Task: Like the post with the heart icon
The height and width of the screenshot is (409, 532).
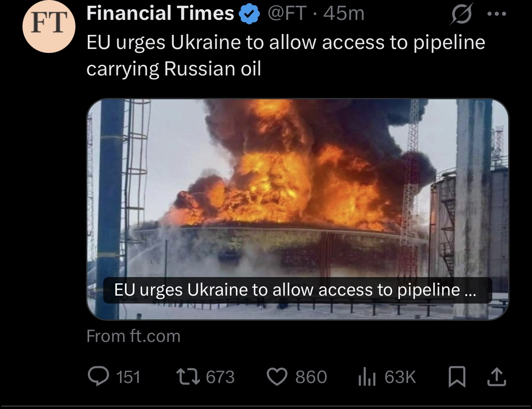Action: tap(277, 377)
